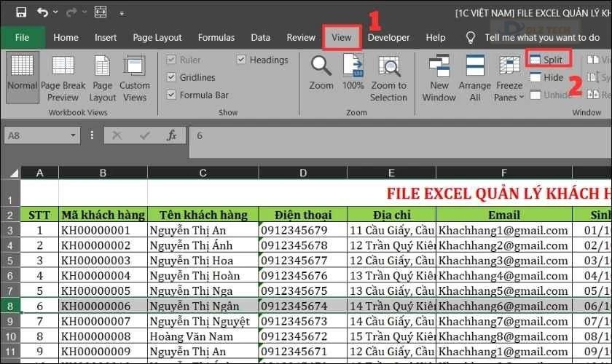Click the Hide window button

[x=547, y=77]
